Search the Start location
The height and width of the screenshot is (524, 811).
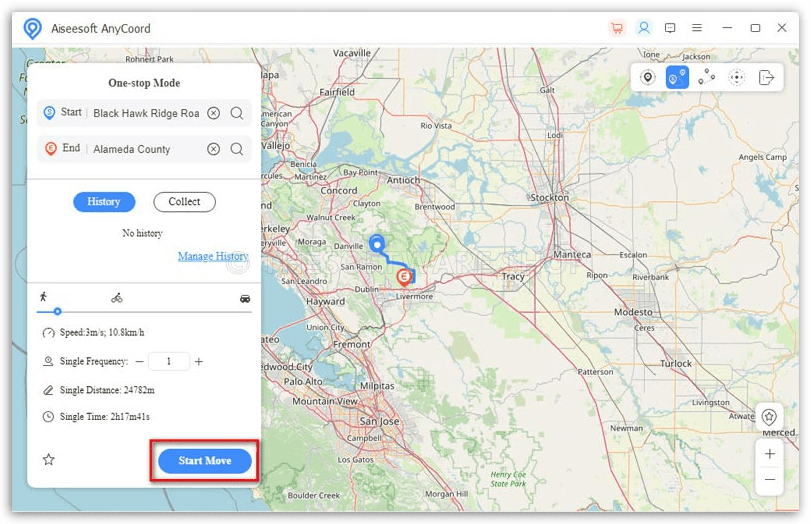[237, 113]
